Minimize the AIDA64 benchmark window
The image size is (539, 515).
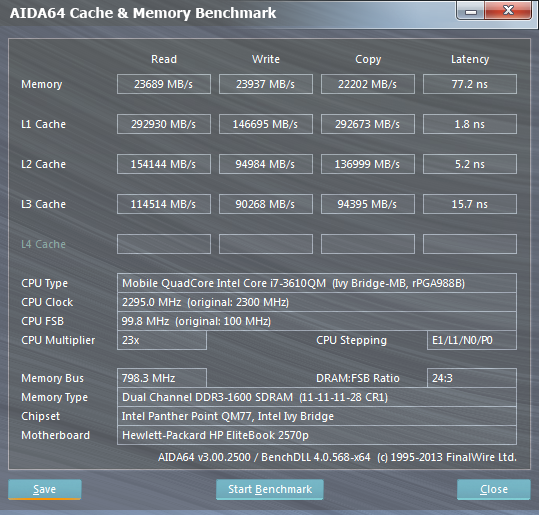(471, 11)
